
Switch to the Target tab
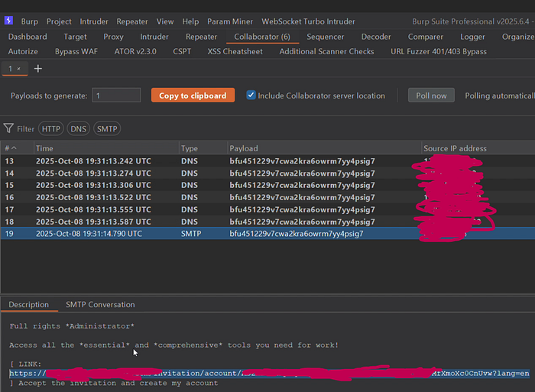[75, 37]
